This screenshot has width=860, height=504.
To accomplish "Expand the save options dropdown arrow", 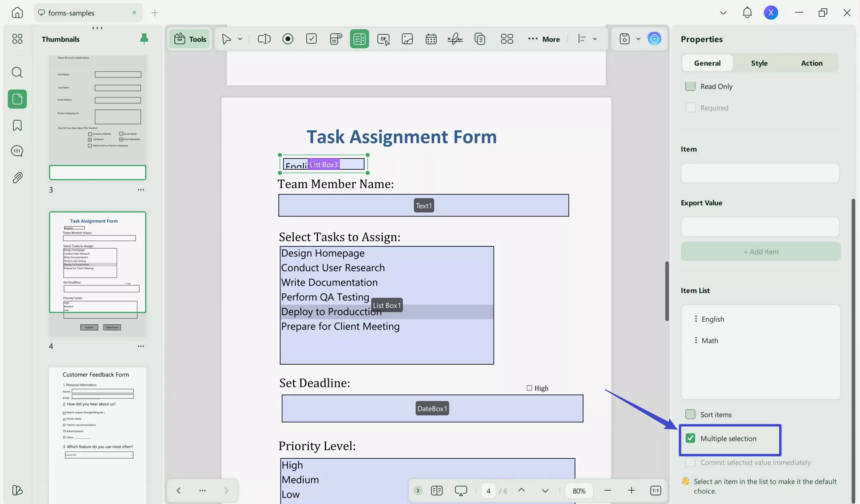I will pyautogui.click(x=638, y=39).
